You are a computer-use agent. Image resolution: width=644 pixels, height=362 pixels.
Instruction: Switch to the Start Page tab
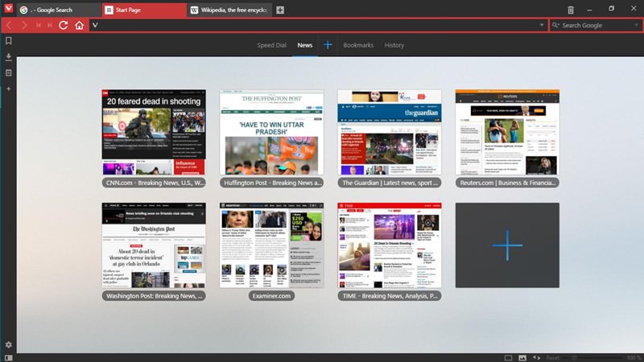point(144,10)
